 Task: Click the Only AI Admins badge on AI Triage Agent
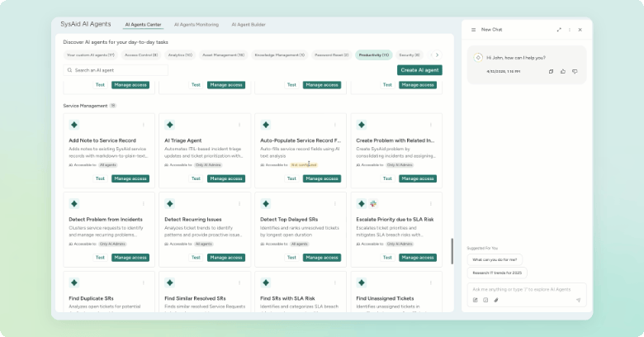point(208,165)
